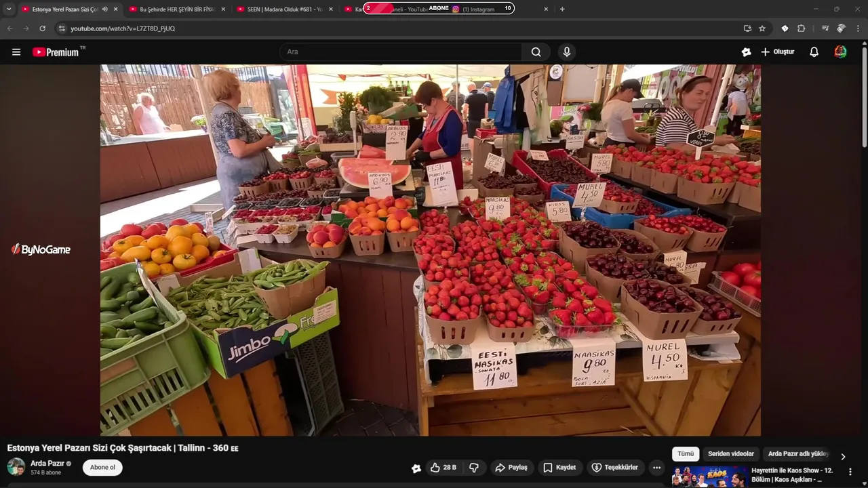This screenshot has width=868, height=488.
Task: Click the install app icon in address bar
Action: pyautogui.click(x=747, y=28)
